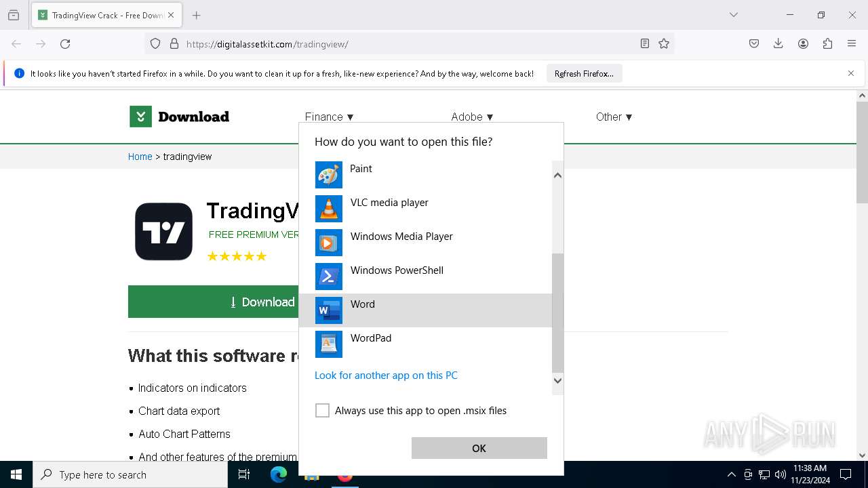Open list all tabs dropdown arrow
Viewport: 868px width, 488px height.
coord(734,15)
